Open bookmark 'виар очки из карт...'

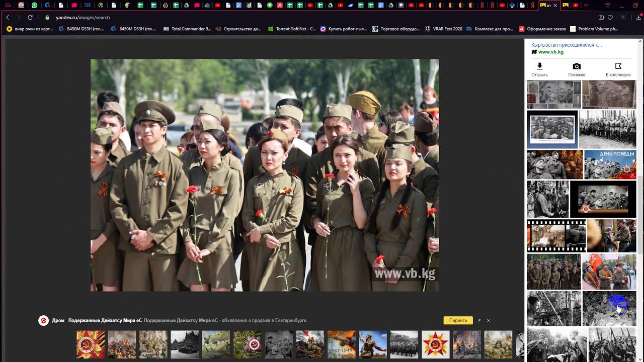pyautogui.click(x=30, y=29)
